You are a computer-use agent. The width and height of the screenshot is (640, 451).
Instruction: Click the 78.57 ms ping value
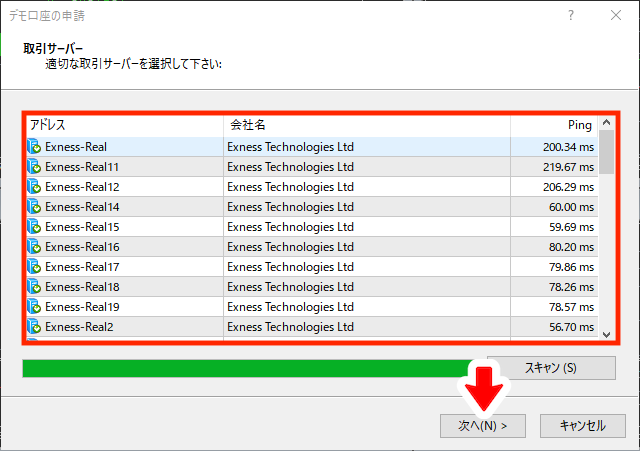(x=571, y=307)
